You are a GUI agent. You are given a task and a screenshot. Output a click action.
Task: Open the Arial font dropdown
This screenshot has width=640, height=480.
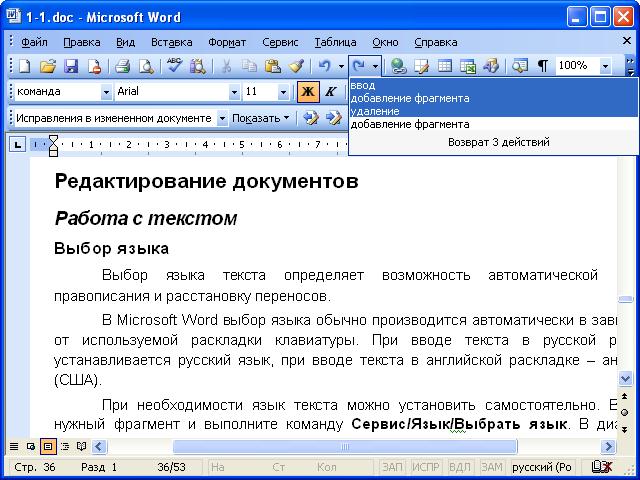tap(234, 92)
